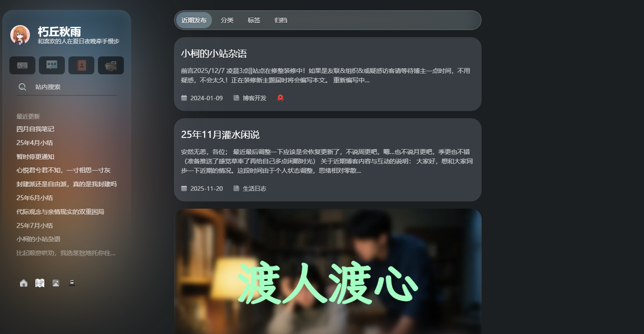644x334 pixels.
Task: Open the palette folder icon
Action: pos(111,65)
